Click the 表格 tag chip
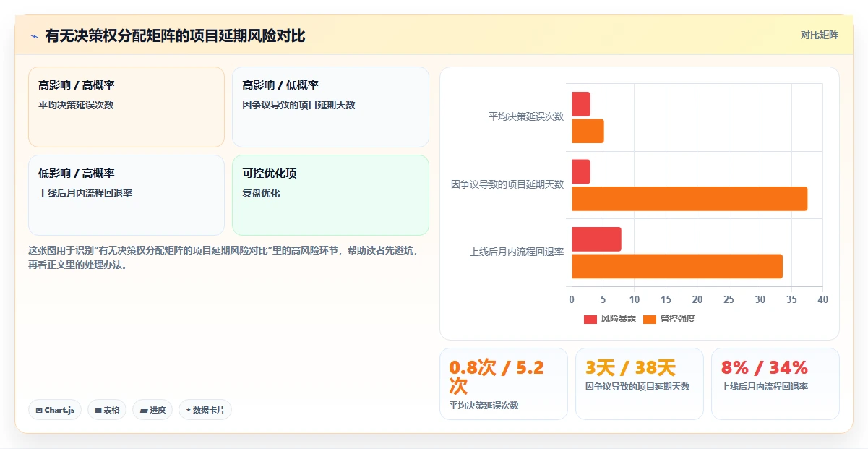Screen dimensions: 868x449 point(107,410)
